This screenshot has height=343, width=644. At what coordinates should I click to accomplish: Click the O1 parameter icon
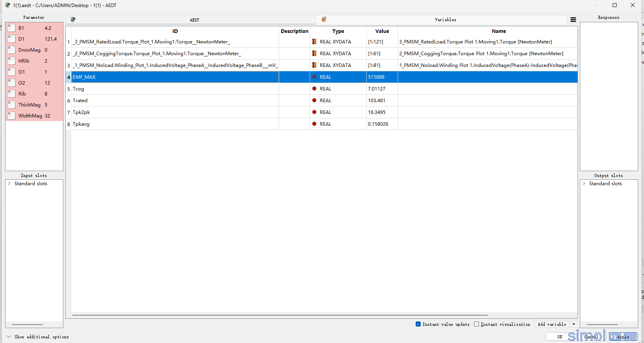pos(12,72)
